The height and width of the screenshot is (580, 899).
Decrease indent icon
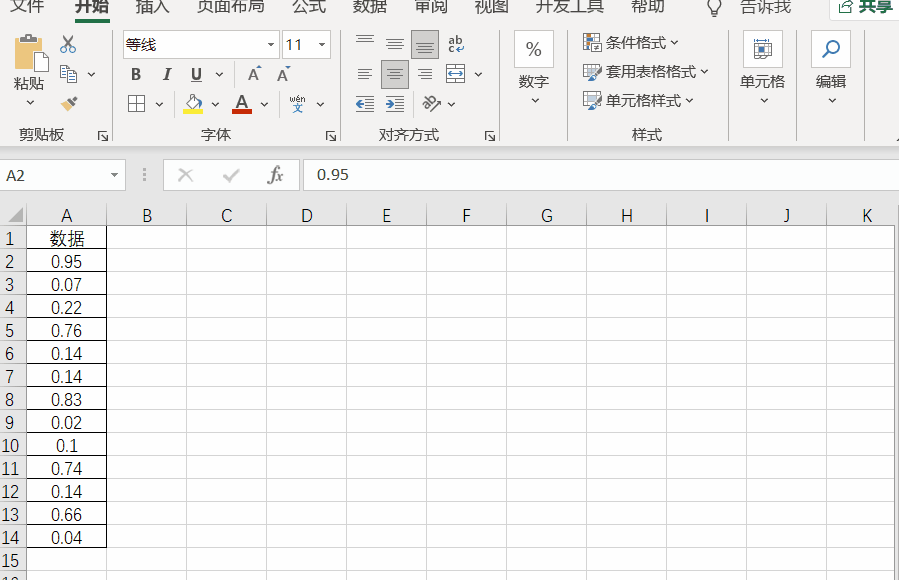click(365, 104)
